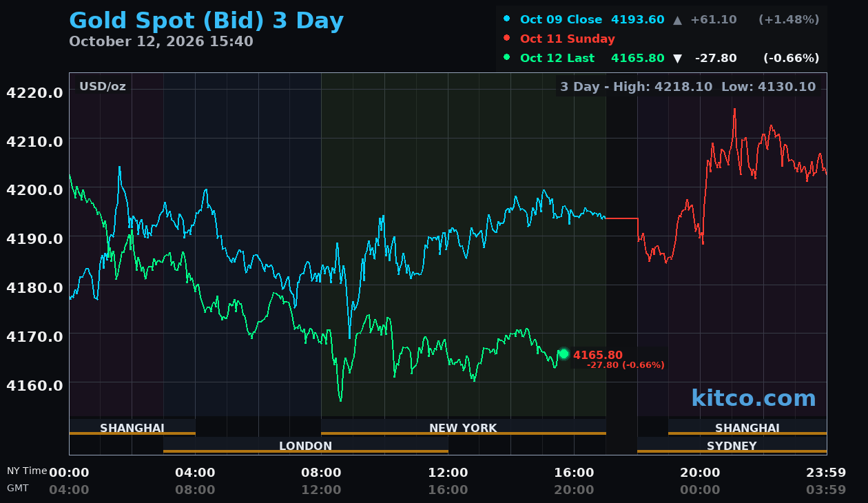Click the 4190.0 y-axis label
The height and width of the screenshot is (503, 868).
(34, 238)
